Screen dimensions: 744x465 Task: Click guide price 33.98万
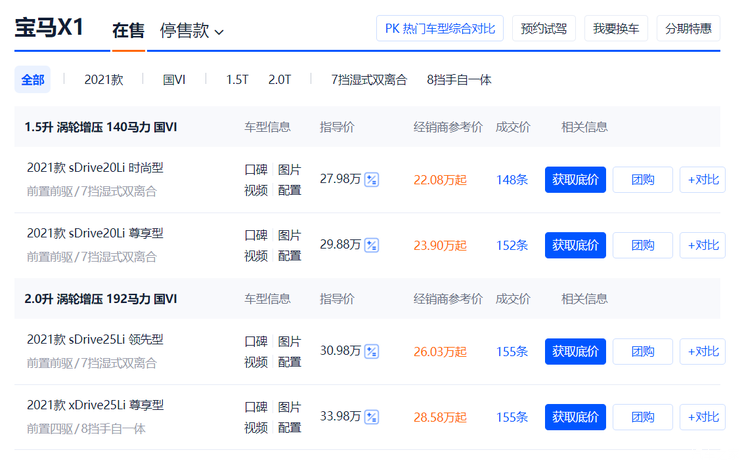[x=340, y=416]
